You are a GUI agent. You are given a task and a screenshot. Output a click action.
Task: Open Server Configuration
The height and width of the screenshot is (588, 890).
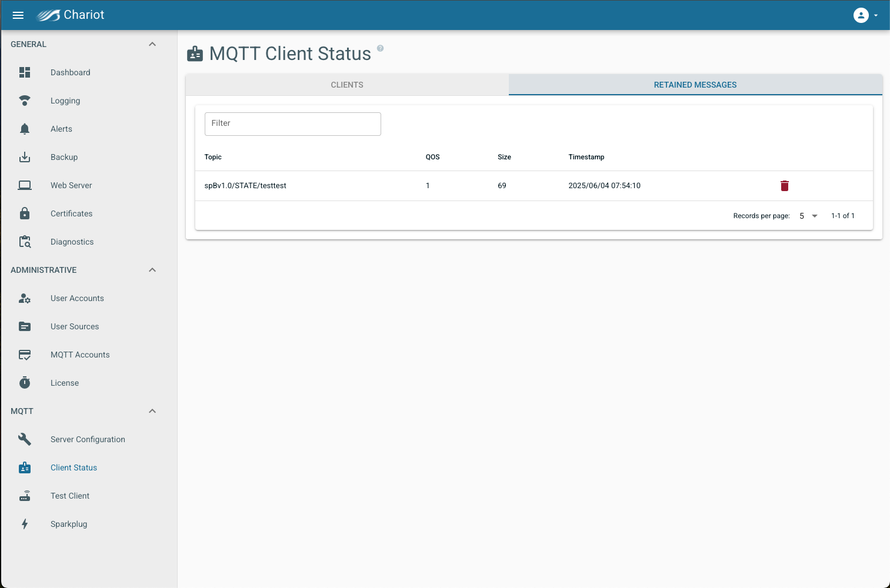(x=88, y=439)
